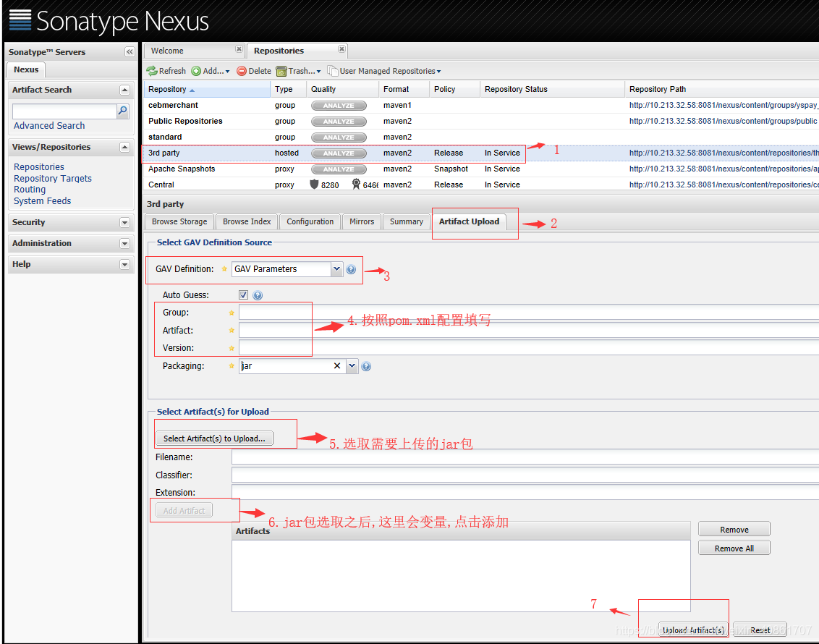
Task: Click the GAV Definition help icon
Action: pos(351,269)
